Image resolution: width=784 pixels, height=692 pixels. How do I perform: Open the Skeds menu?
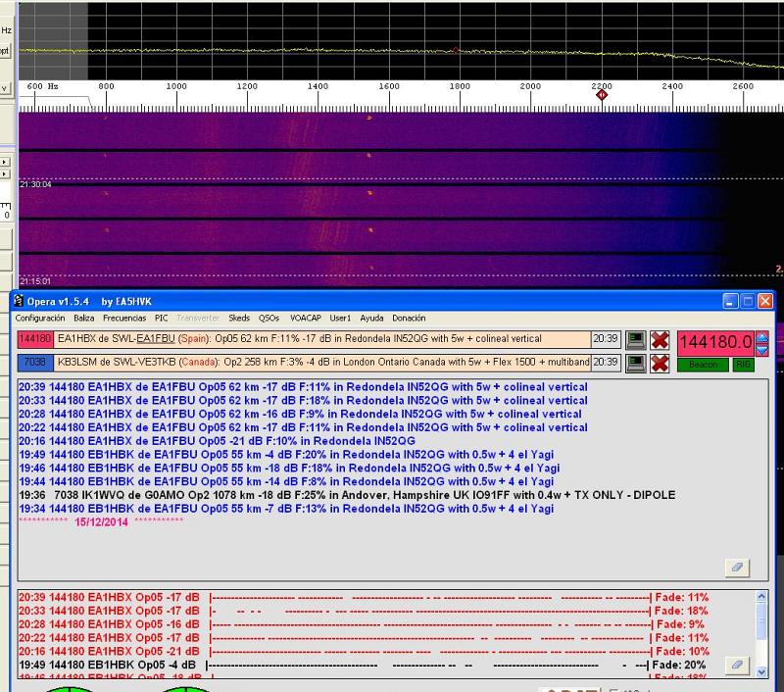pos(239,319)
